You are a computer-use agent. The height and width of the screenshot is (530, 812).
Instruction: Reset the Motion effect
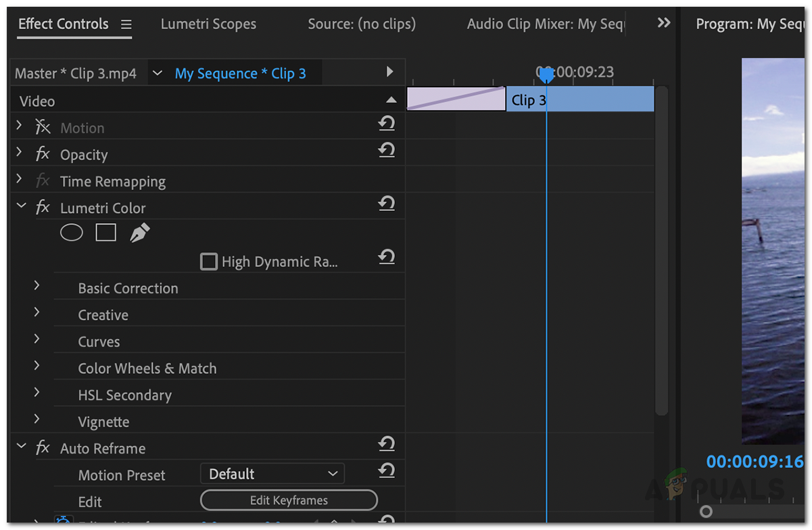click(387, 124)
